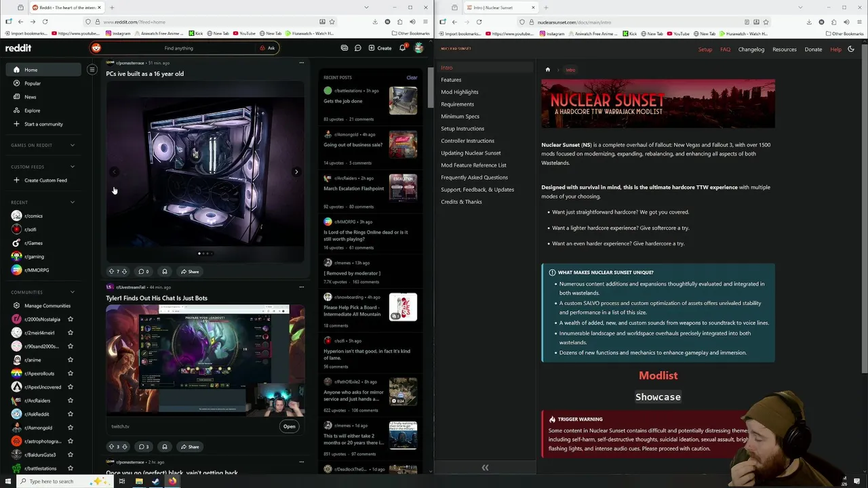Open Reddit advertise icon in header
This screenshot has width=868, height=488.
(344, 48)
